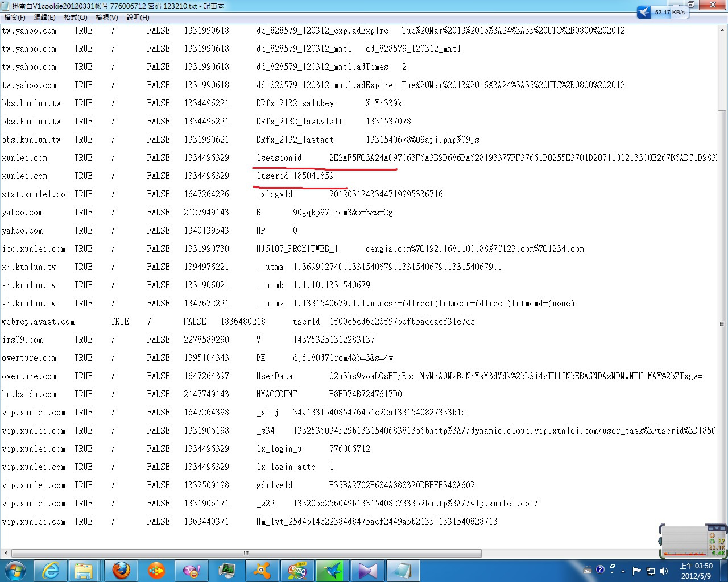Click the 'webrep.avast.com' domain text
The height and width of the screenshot is (582, 728).
point(38,322)
